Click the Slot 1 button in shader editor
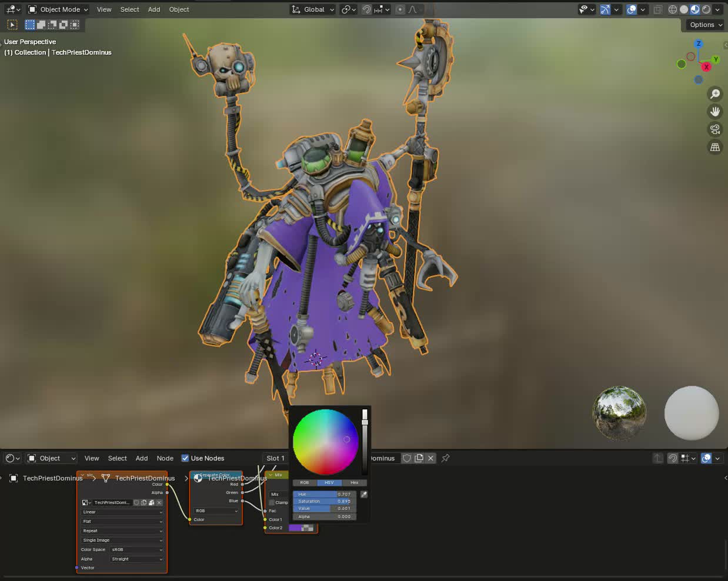 point(275,458)
